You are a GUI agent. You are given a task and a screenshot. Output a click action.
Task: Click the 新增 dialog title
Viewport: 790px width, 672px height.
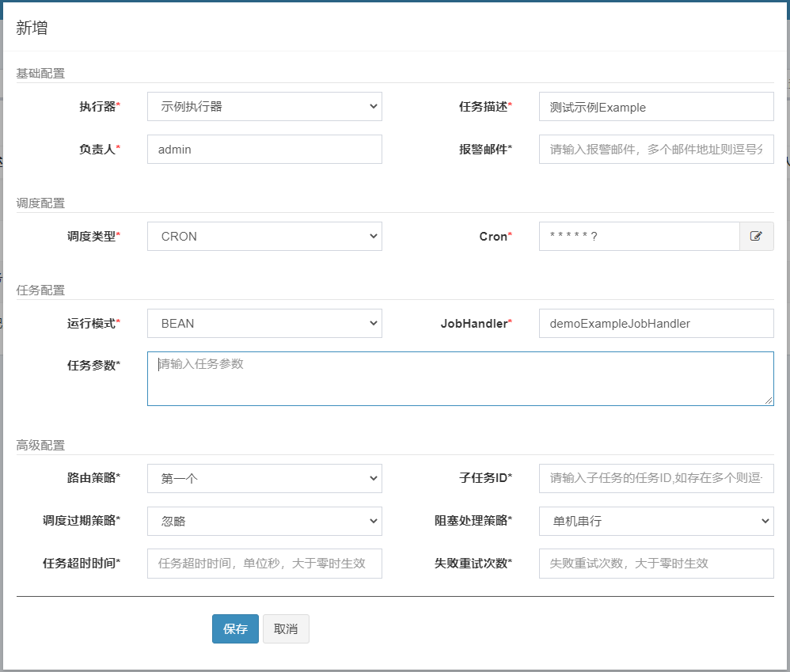[x=32, y=28]
